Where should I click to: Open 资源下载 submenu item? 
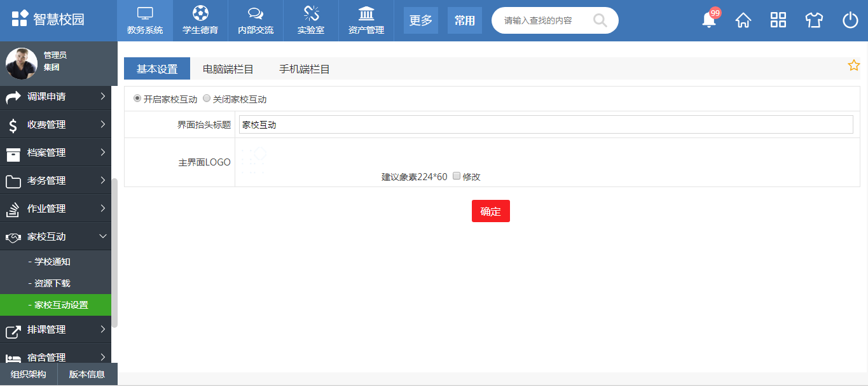tap(55, 283)
